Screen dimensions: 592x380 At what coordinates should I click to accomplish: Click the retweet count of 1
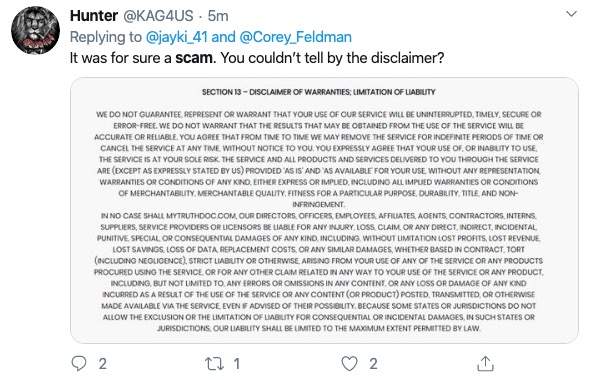[x=237, y=364]
